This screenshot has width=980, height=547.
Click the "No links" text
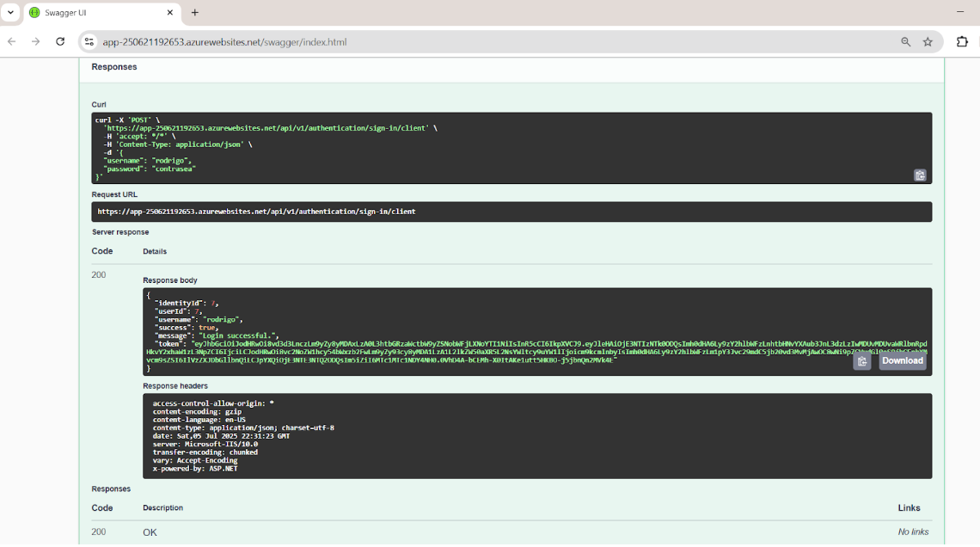913,532
